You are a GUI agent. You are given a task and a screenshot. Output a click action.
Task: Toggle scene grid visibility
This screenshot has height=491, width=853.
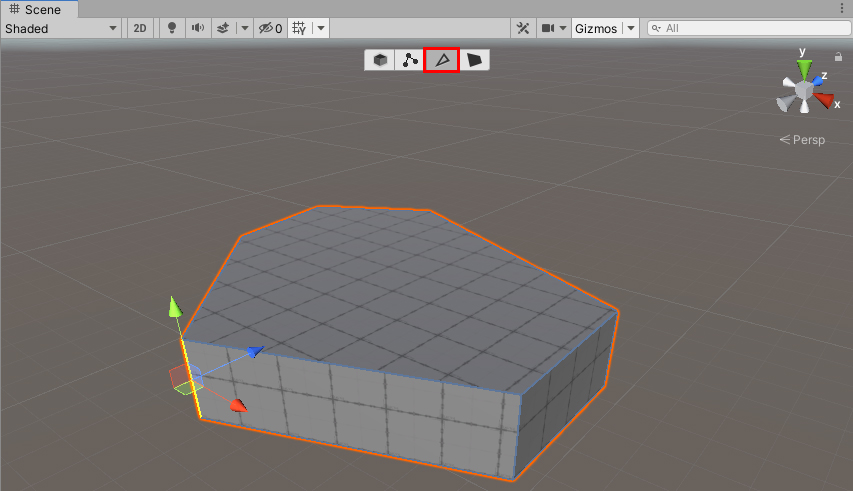pos(299,29)
